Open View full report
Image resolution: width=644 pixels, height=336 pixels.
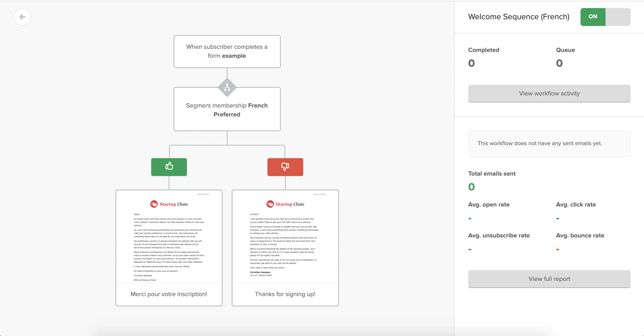click(x=549, y=279)
